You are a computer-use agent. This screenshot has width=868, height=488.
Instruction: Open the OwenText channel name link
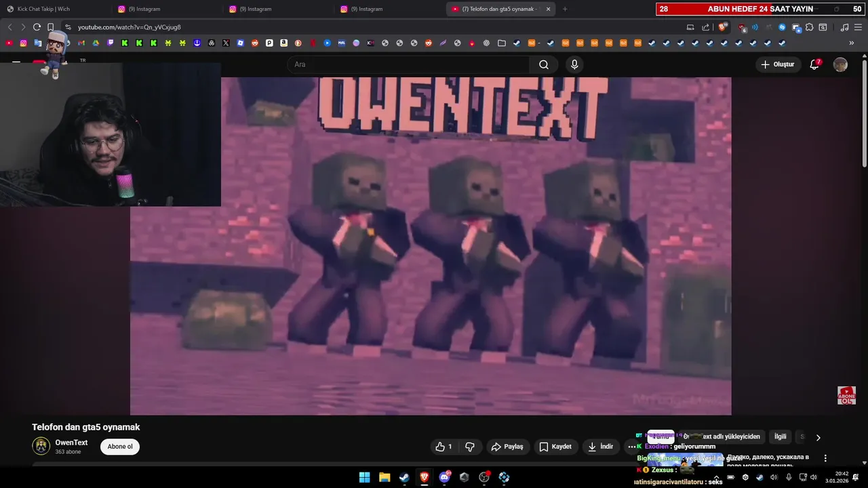click(71, 443)
